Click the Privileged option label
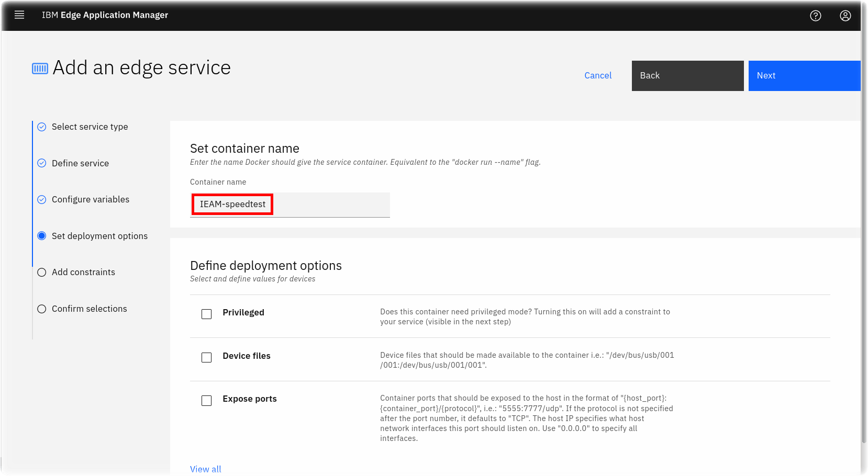Screen dimensions: 868x476 (243, 312)
